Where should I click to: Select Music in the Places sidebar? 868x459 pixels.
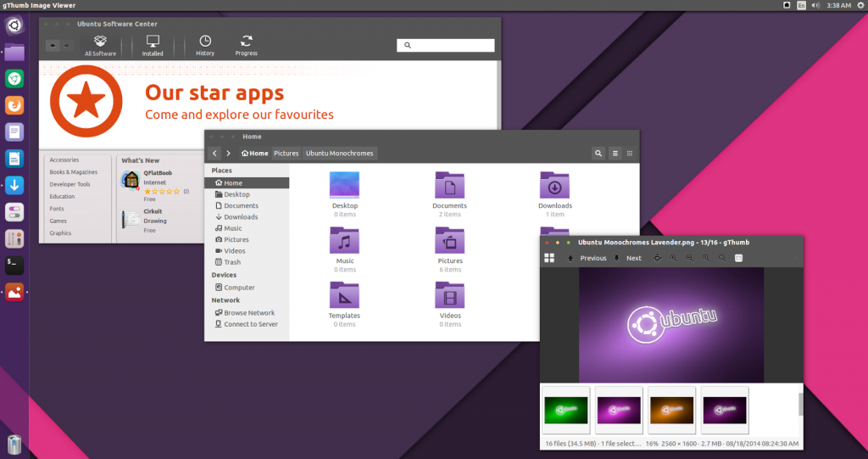point(247,228)
